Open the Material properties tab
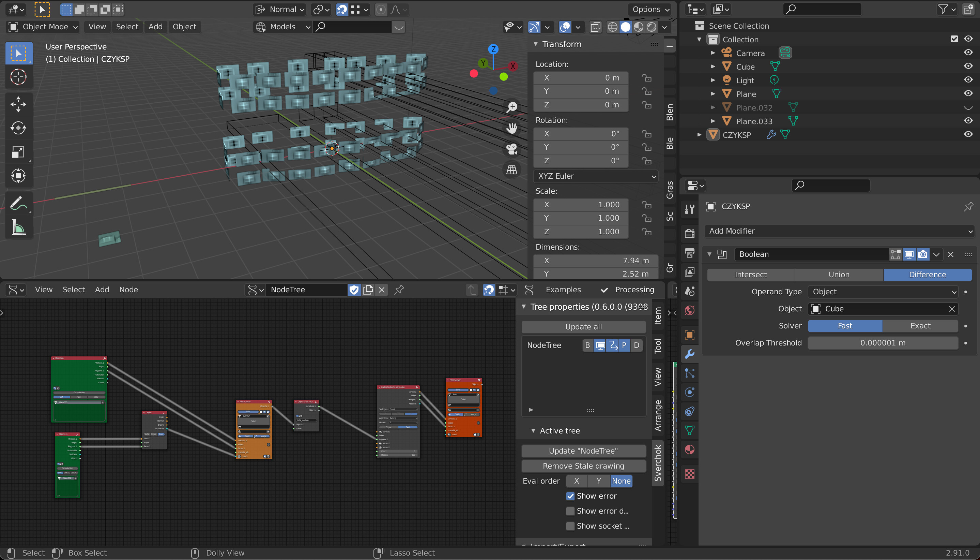 (690, 450)
